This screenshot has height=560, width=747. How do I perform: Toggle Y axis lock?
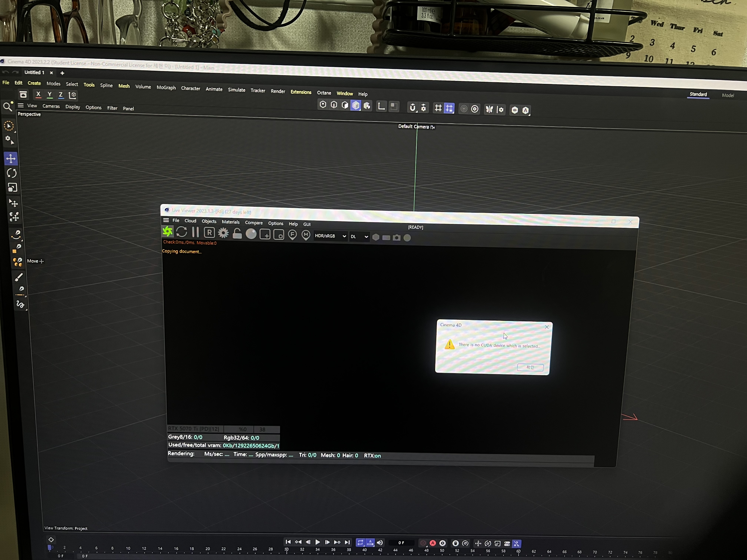(x=50, y=95)
